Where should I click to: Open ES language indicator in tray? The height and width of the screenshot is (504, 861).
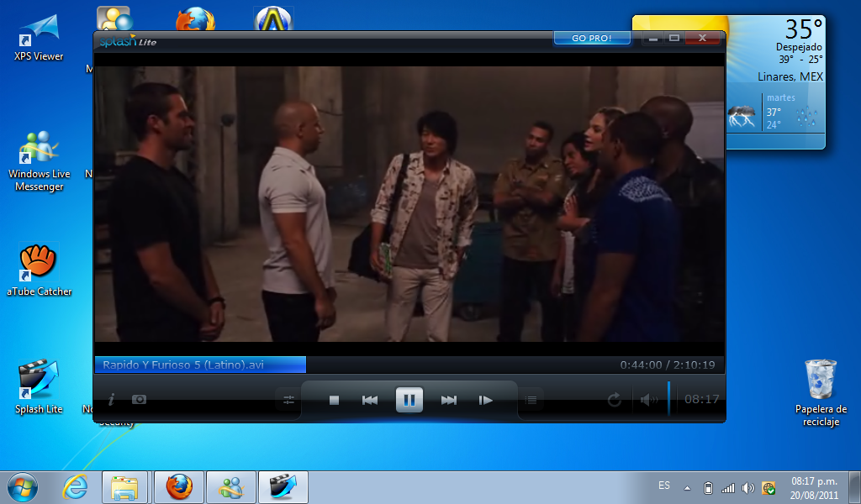click(664, 486)
